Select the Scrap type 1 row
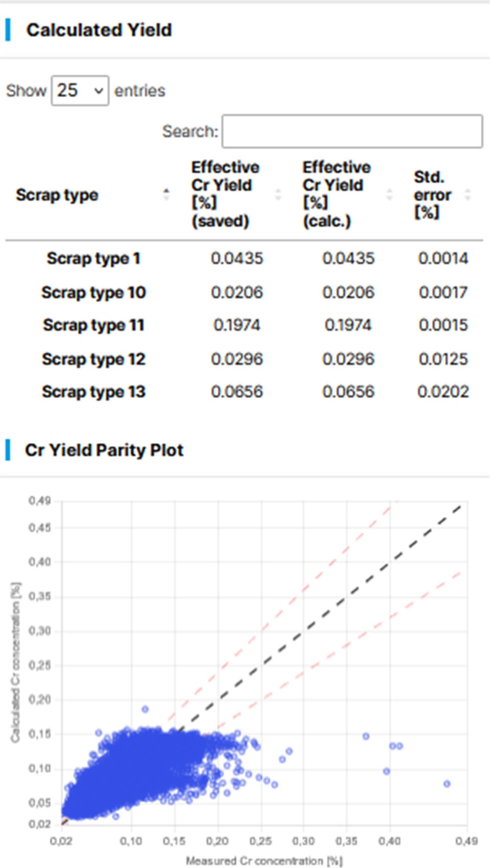 (93, 259)
